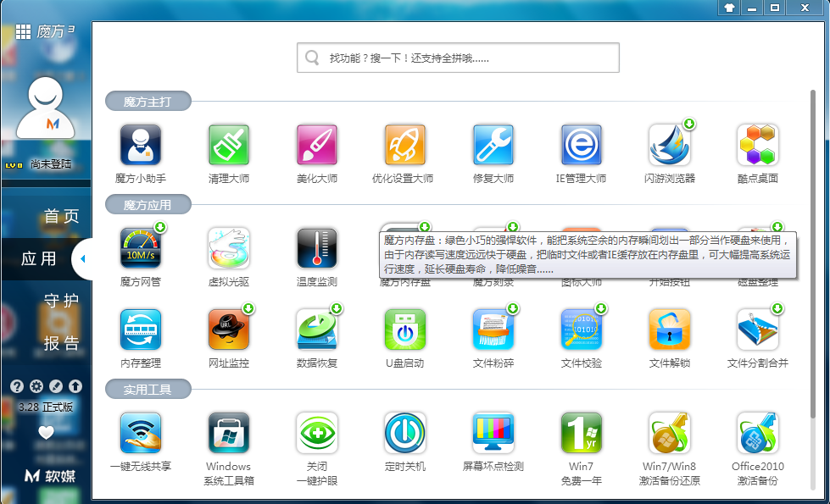Launch Win7/Win8 激活备份还原
Image resolution: width=830 pixels, height=504 pixels.
[x=670, y=433]
